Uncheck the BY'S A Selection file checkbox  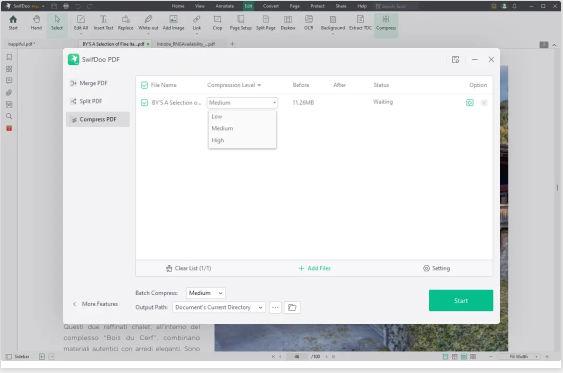(x=144, y=103)
